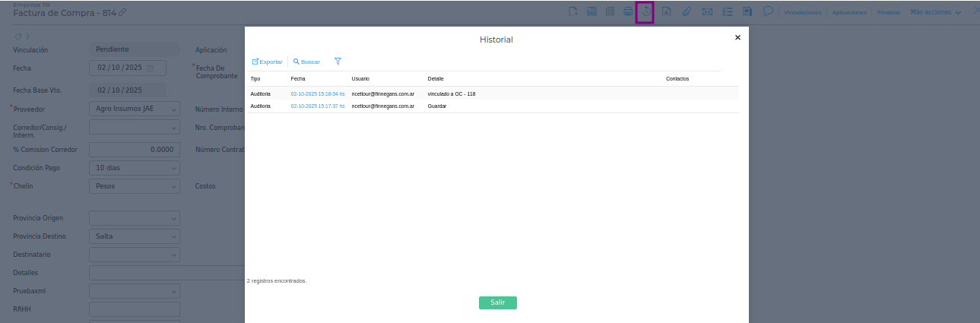Screen dimensions: 980x323
Task: Click the paperclip attachment icon
Action: tap(686, 12)
